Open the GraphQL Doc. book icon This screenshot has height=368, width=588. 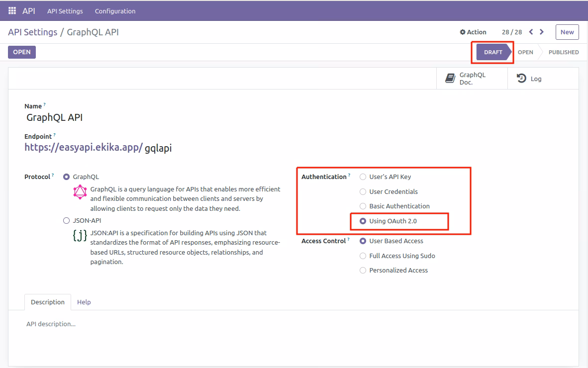(450, 78)
